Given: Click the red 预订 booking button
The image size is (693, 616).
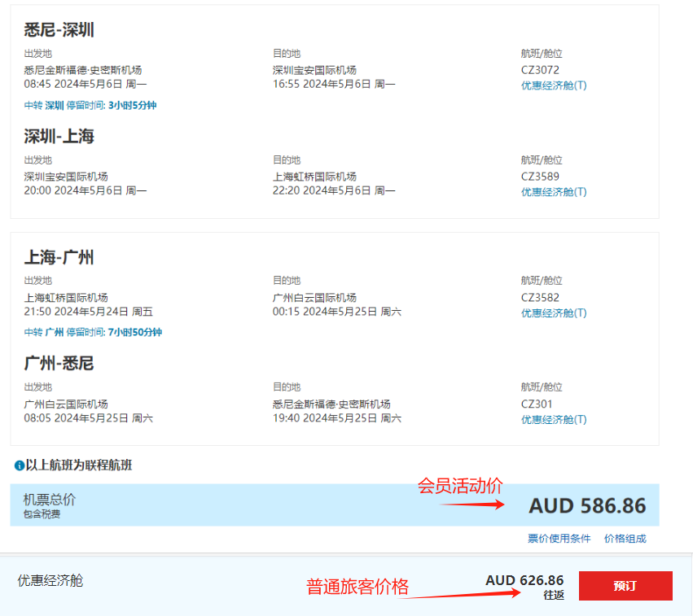Looking at the screenshot, I should click(x=625, y=586).
